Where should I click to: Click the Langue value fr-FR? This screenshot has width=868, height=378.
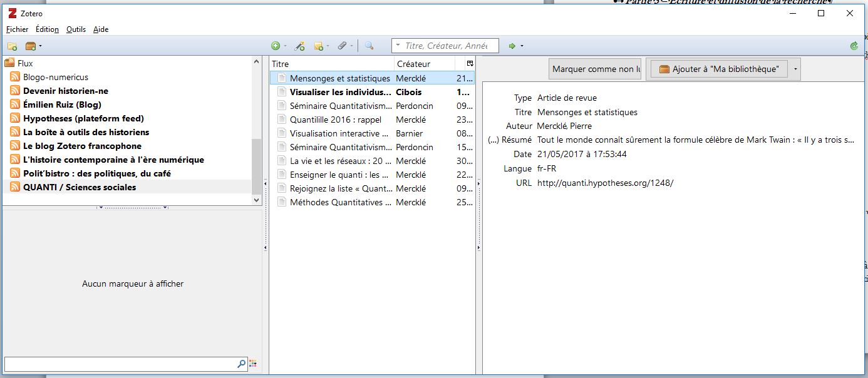[547, 168]
